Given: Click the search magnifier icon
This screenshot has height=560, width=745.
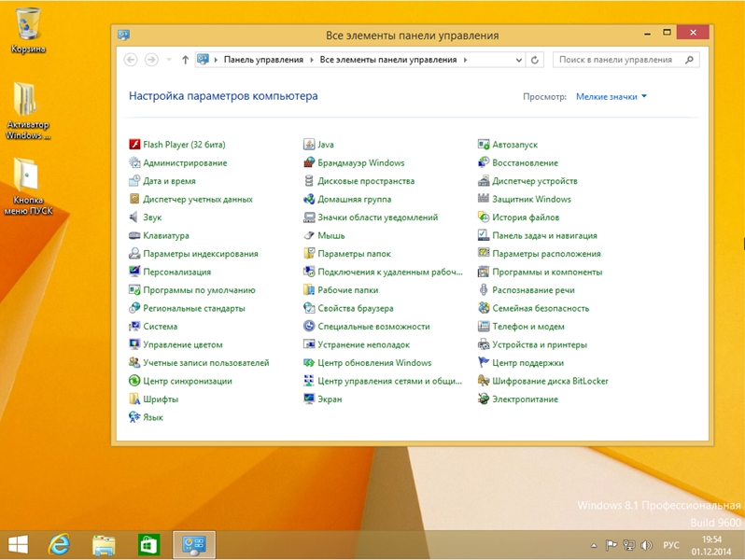Looking at the screenshot, I should 689,60.
